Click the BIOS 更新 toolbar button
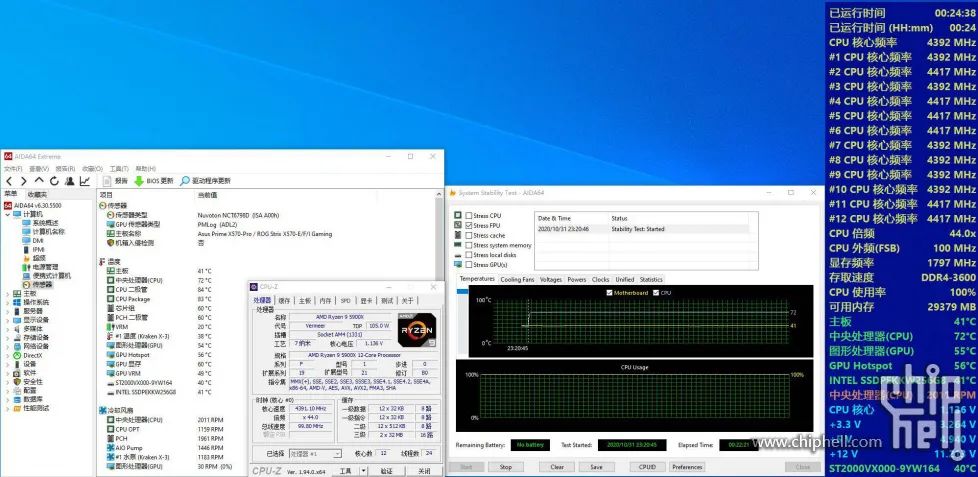Image resolution: width=978 pixels, height=477 pixels. pos(153,181)
